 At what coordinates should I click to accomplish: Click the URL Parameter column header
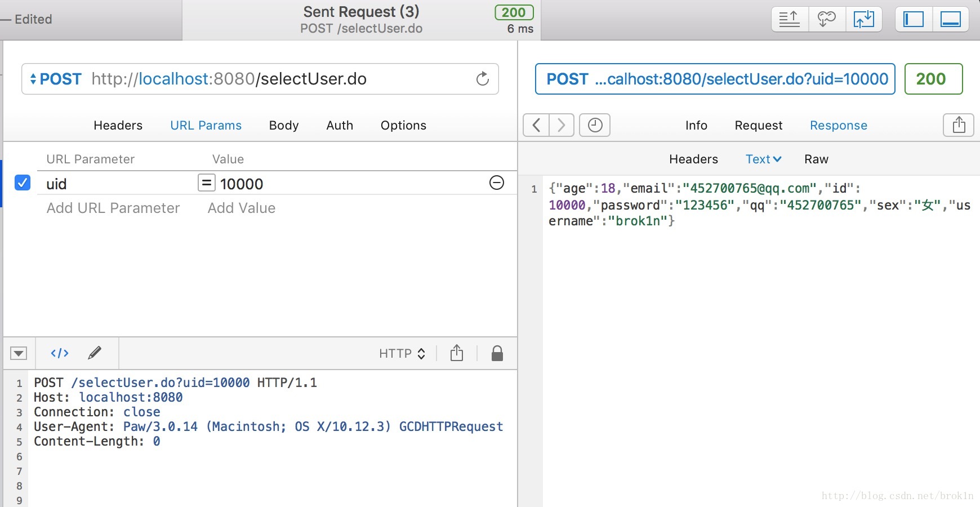90,159
